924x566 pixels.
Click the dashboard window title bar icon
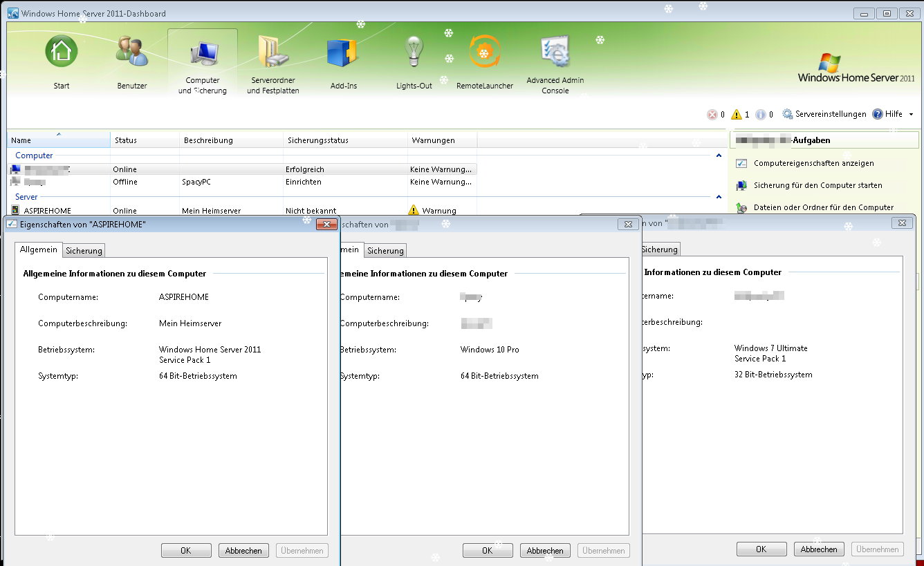12,13
